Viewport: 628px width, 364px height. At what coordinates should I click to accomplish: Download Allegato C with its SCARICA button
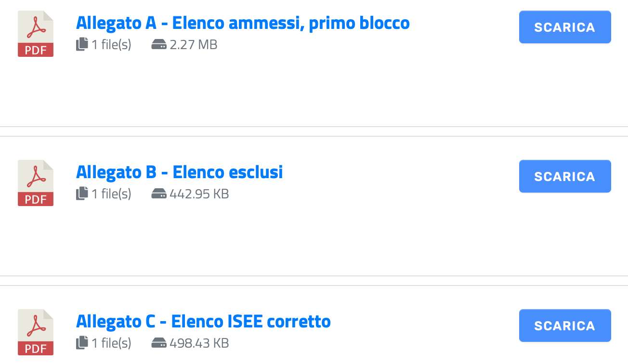pos(565,325)
